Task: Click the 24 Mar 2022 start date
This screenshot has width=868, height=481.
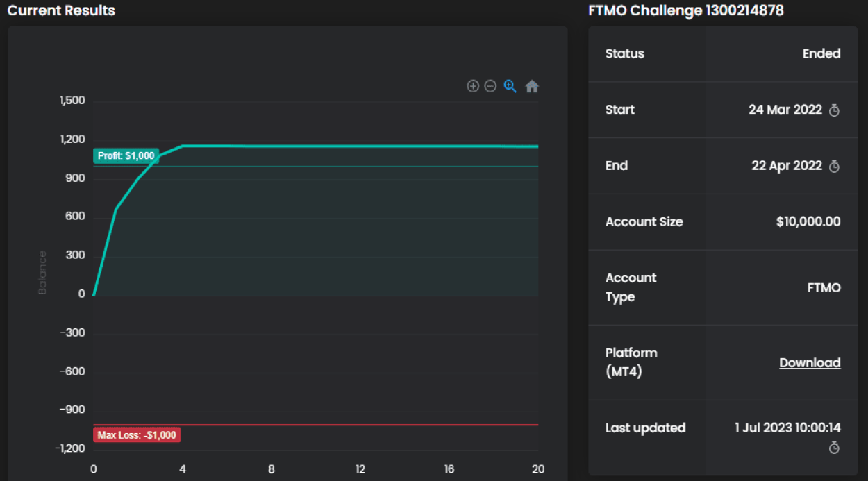Action: coord(785,110)
